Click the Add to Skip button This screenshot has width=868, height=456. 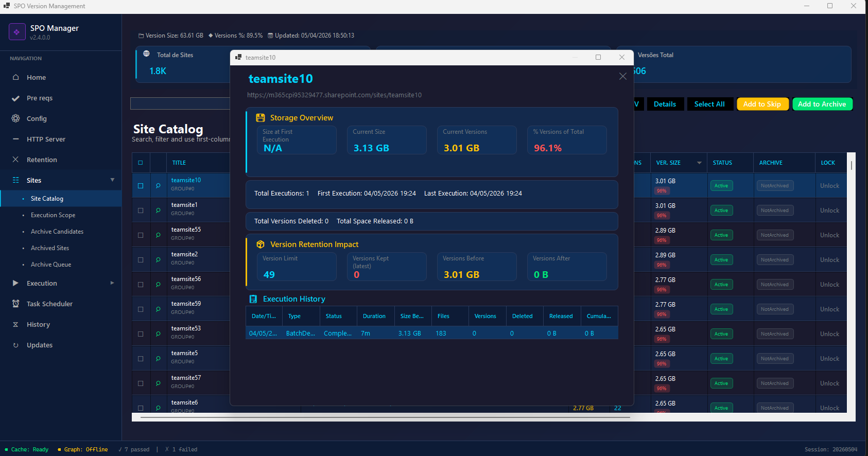(762, 104)
